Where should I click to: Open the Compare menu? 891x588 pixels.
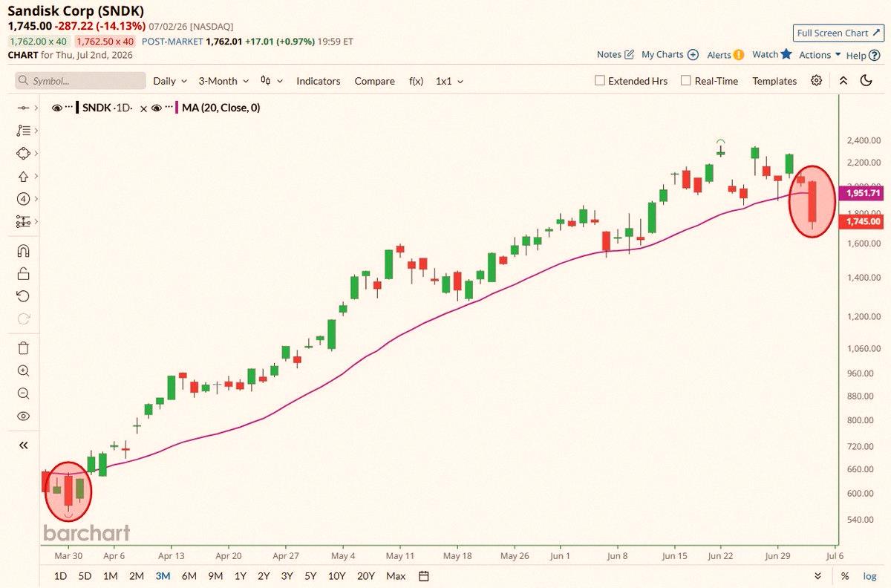374,81
